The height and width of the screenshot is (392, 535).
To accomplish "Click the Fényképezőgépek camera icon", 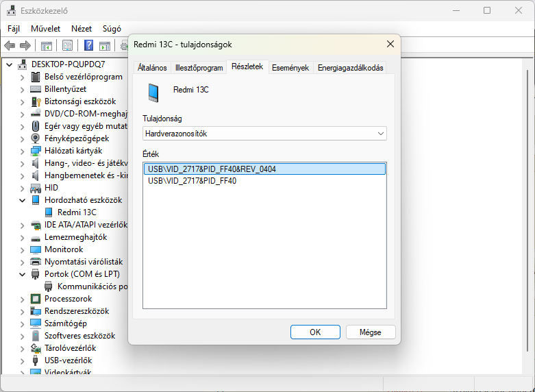I will (x=36, y=138).
